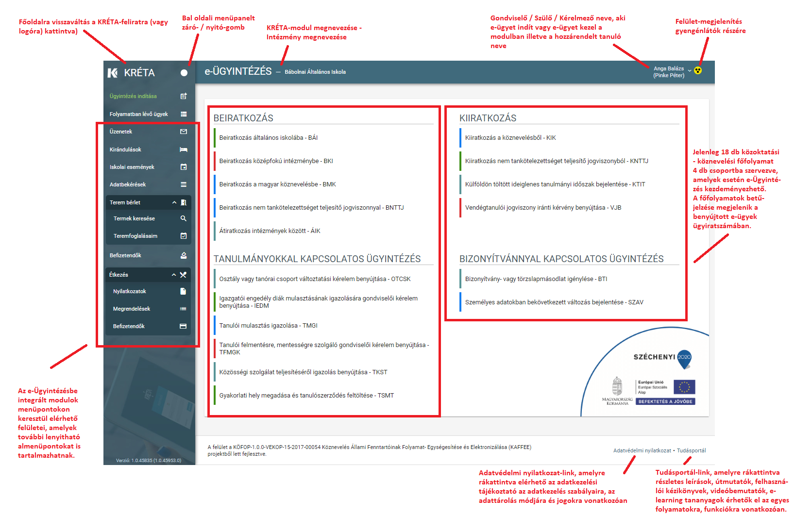The width and height of the screenshot is (812, 532).
Task: Open Bizonyítvány- vagy törzslapmásodlat igénylése - BTI
Action: (536, 279)
